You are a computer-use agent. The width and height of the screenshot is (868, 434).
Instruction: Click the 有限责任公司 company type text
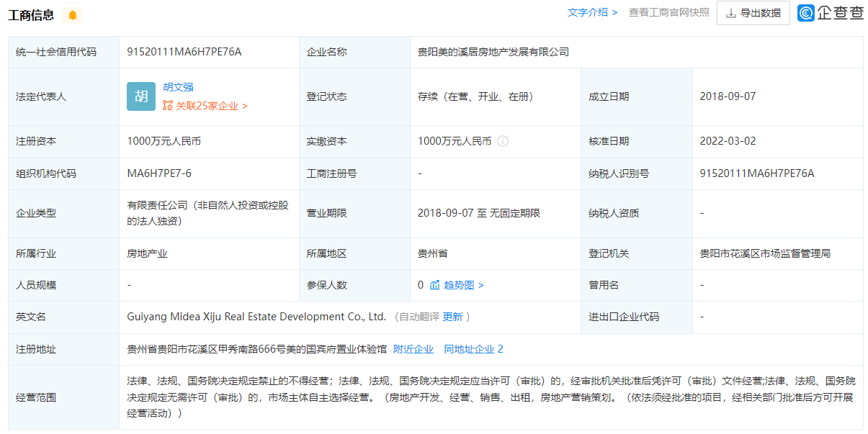pos(207,213)
